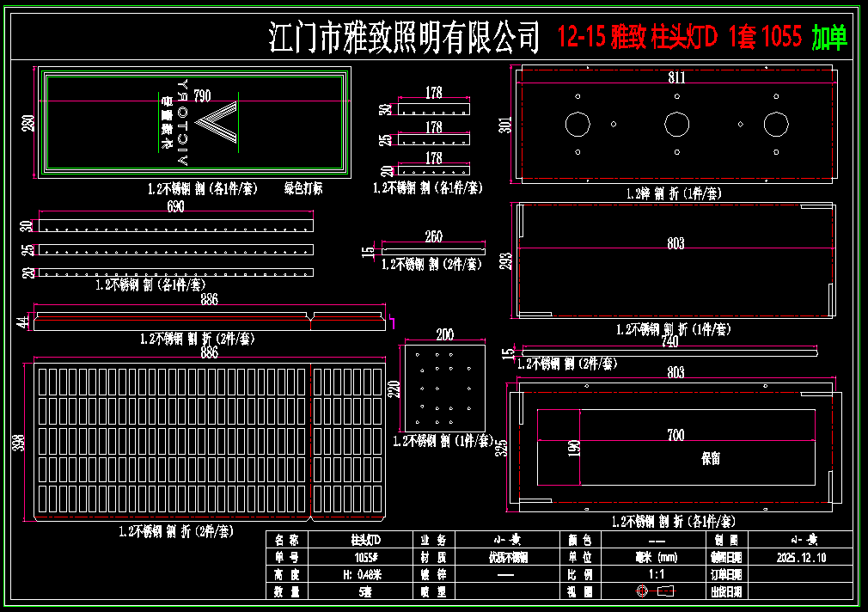
Task: Select the 200 dimension above the square plate
Action: point(445,334)
